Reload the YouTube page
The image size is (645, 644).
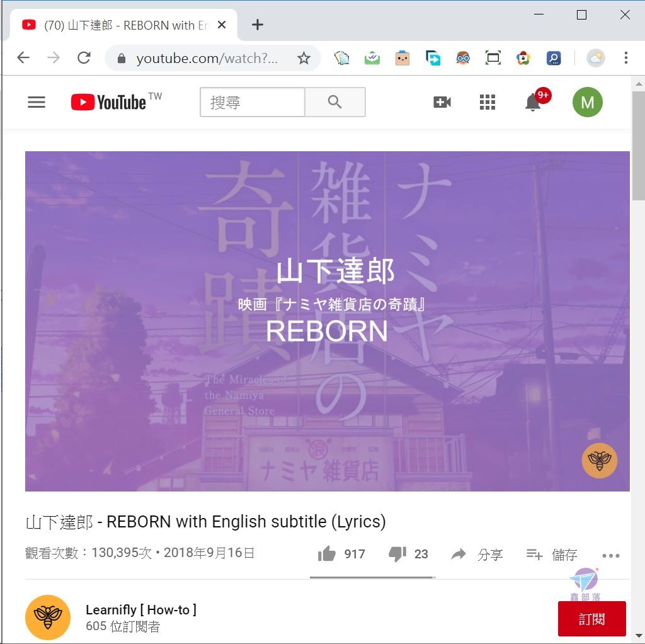(84, 57)
